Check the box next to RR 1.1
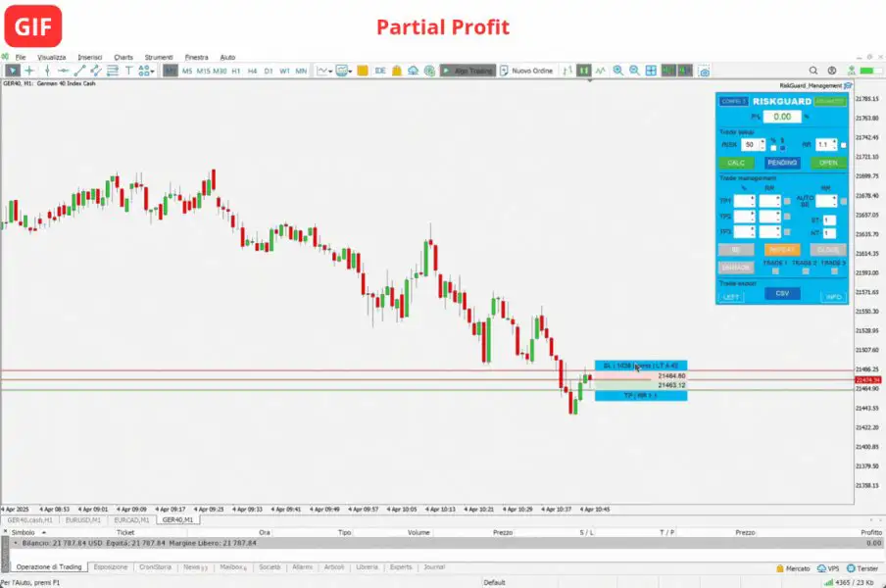This screenshot has height=588, width=886. coord(843,145)
